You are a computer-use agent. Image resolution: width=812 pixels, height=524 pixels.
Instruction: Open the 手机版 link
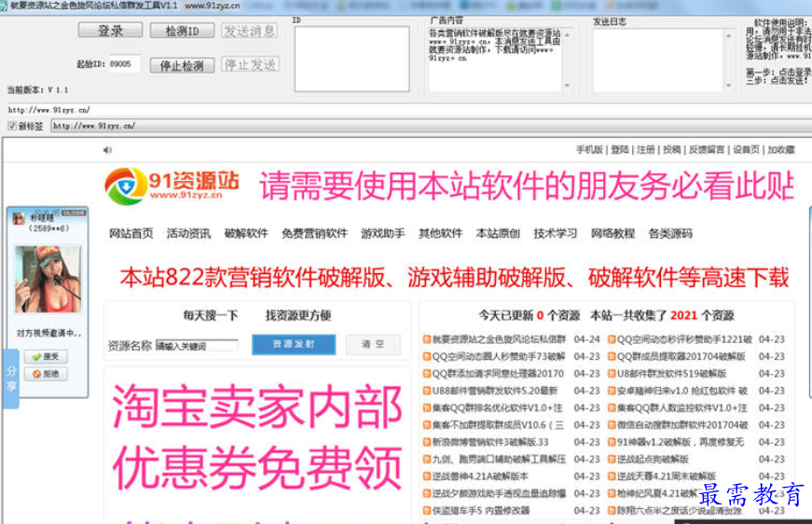pyautogui.click(x=589, y=149)
